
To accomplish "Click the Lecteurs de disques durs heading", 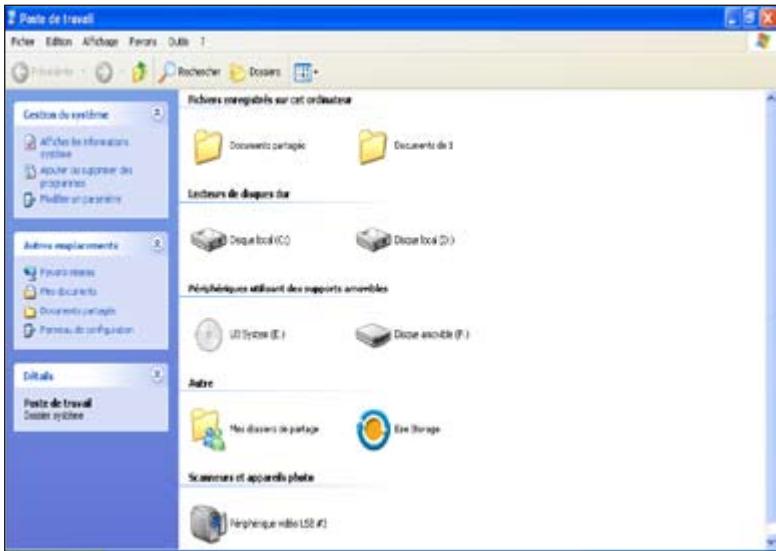I will pos(239,194).
